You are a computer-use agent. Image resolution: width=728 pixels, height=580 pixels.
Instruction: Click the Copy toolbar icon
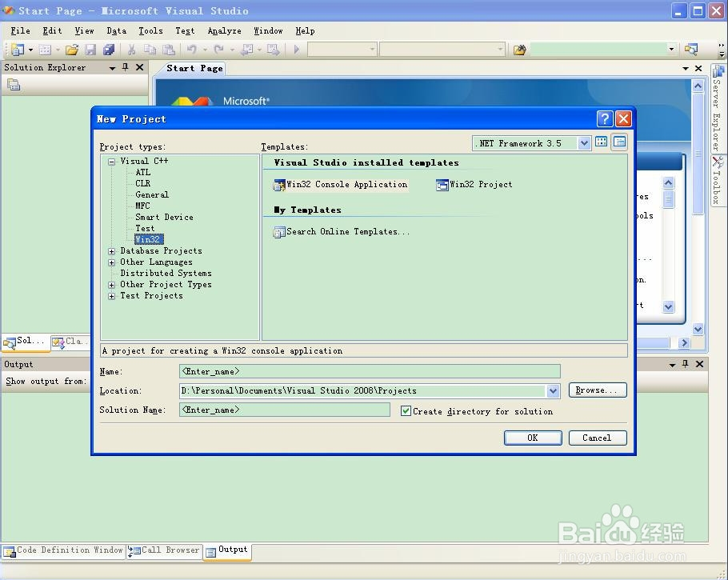click(150, 50)
